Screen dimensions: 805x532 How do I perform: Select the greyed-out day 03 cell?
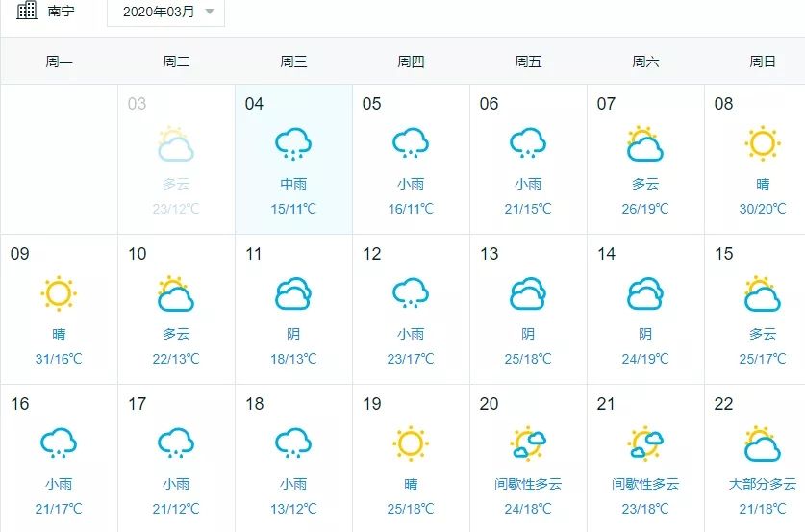coord(176,159)
